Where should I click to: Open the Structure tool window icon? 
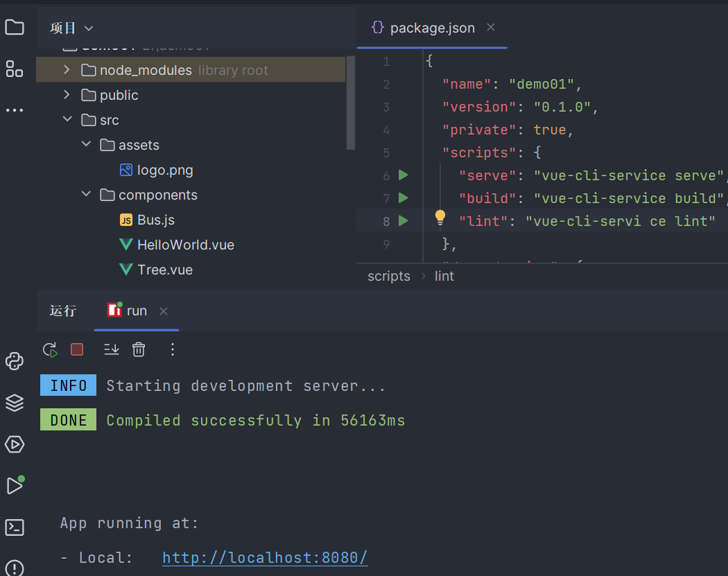tap(15, 69)
